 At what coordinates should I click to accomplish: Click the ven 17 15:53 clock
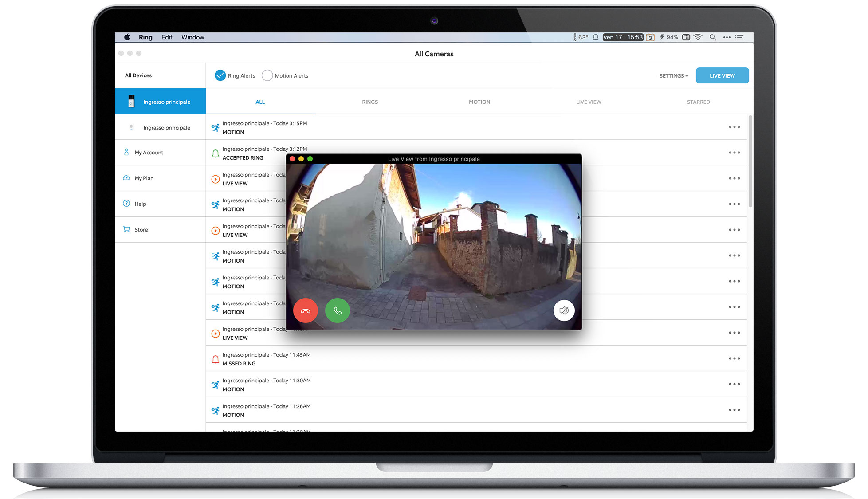tap(623, 37)
